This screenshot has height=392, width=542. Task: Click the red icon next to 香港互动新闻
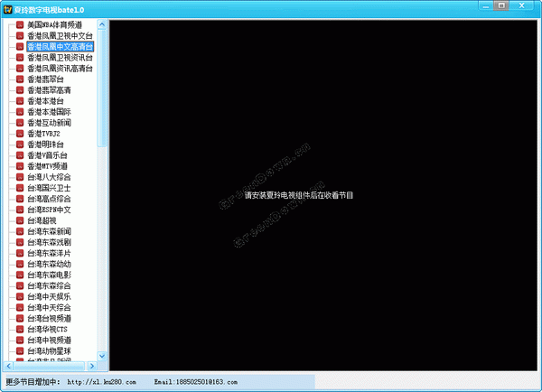coord(20,123)
